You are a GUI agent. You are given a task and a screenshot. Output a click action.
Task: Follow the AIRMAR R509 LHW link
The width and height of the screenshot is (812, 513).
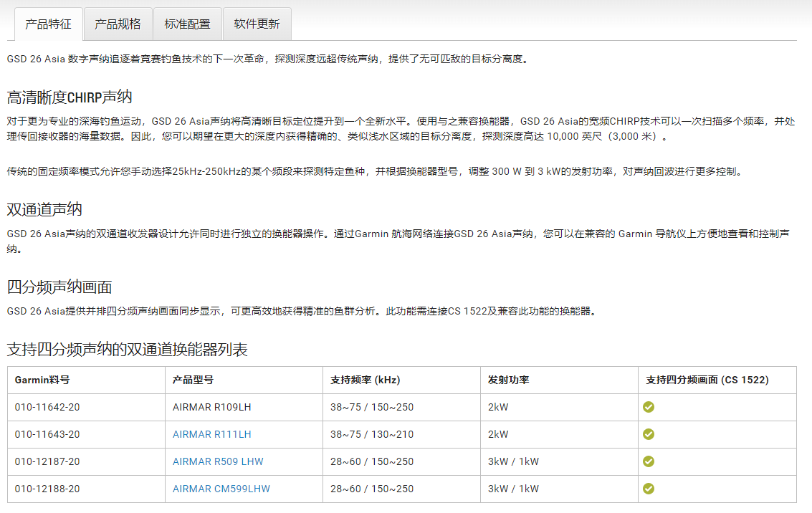(218, 461)
